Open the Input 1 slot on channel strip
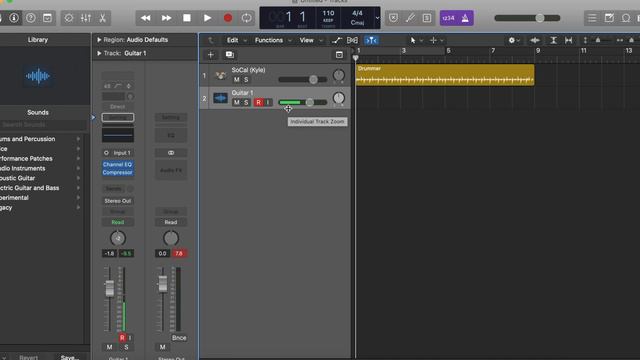Screen dimensions: 640x360 (x=118, y=153)
